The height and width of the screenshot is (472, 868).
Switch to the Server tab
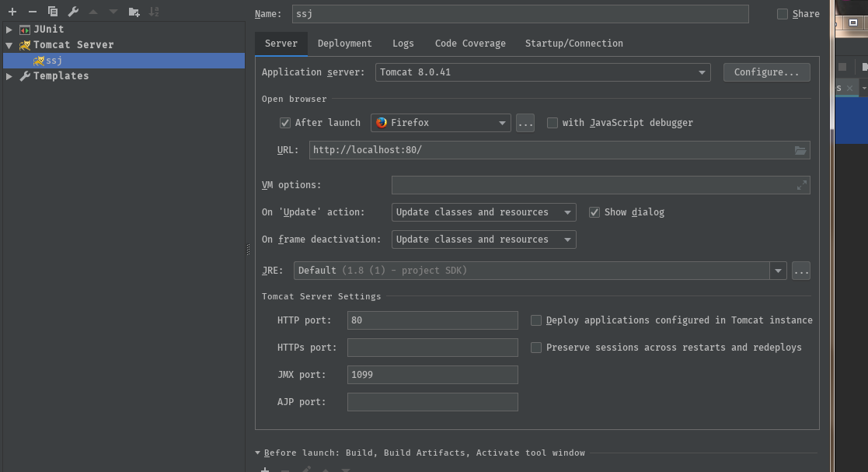pyautogui.click(x=281, y=44)
